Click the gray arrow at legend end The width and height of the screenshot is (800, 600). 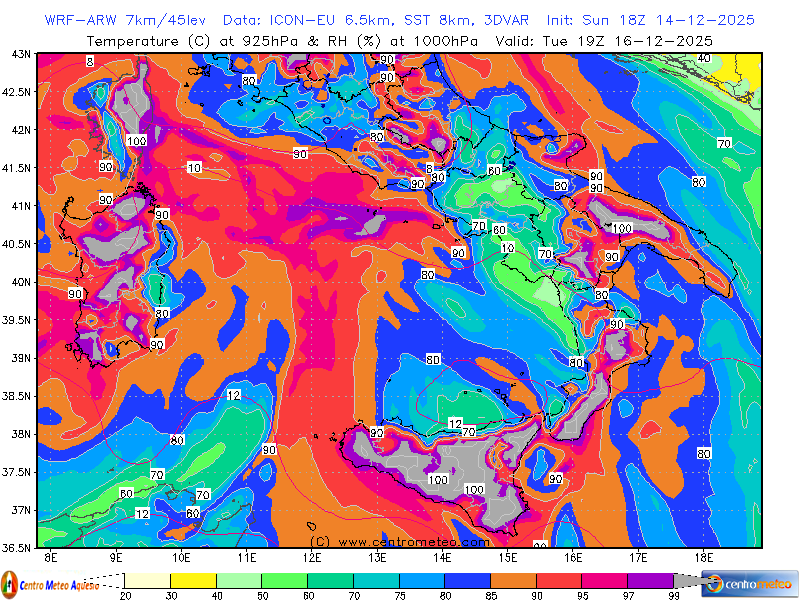click(x=690, y=580)
